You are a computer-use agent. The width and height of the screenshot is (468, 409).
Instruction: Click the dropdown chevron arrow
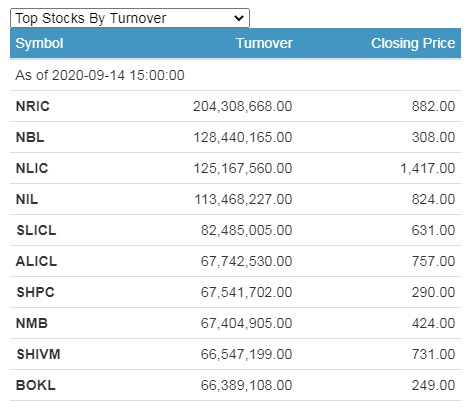tap(239, 18)
